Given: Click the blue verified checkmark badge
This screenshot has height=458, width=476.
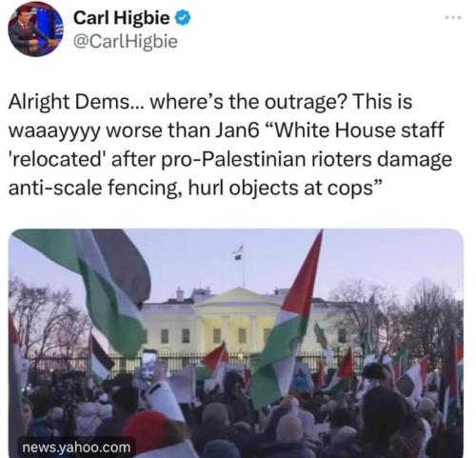Looking at the screenshot, I should [183, 18].
